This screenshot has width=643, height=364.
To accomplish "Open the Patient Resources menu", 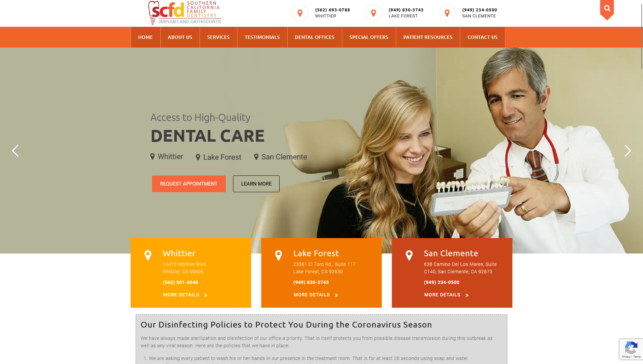I will (428, 37).
